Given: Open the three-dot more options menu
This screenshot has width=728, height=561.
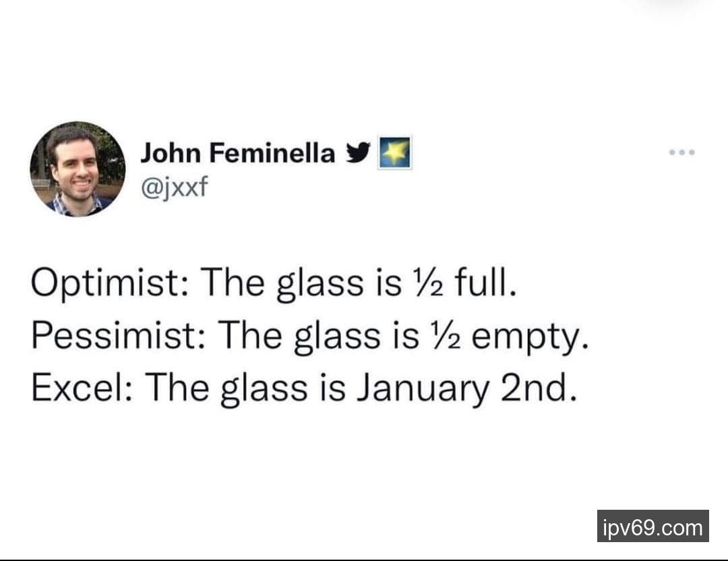Looking at the screenshot, I should (682, 152).
